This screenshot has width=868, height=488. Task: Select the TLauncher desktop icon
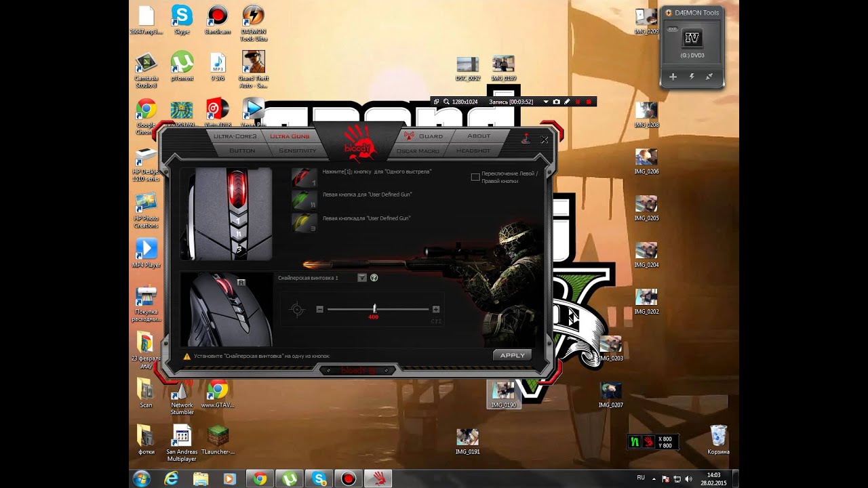(218, 440)
